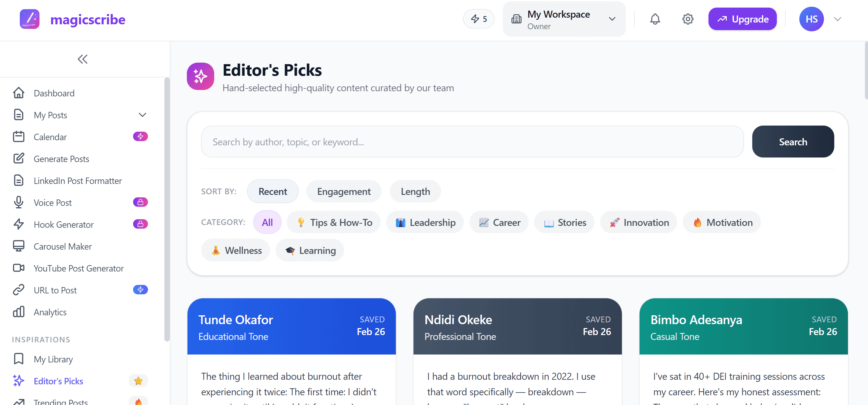This screenshot has height=405, width=868.
Task: Open My Library under Inspirations
Action: (53, 359)
